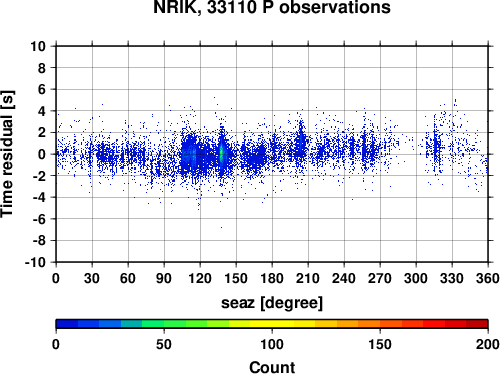Click the plot title 'NRIK, 33110 P observations'
This screenshot has width=500, height=374.
(272, 7)
